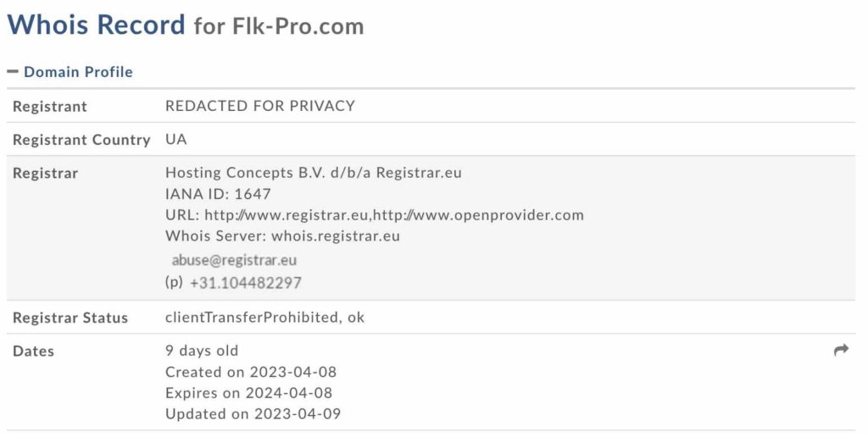Viewport: 868px width, 443px height.
Task: Click REDACTED FOR PRIVACY registrant value
Action: tap(260, 106)
